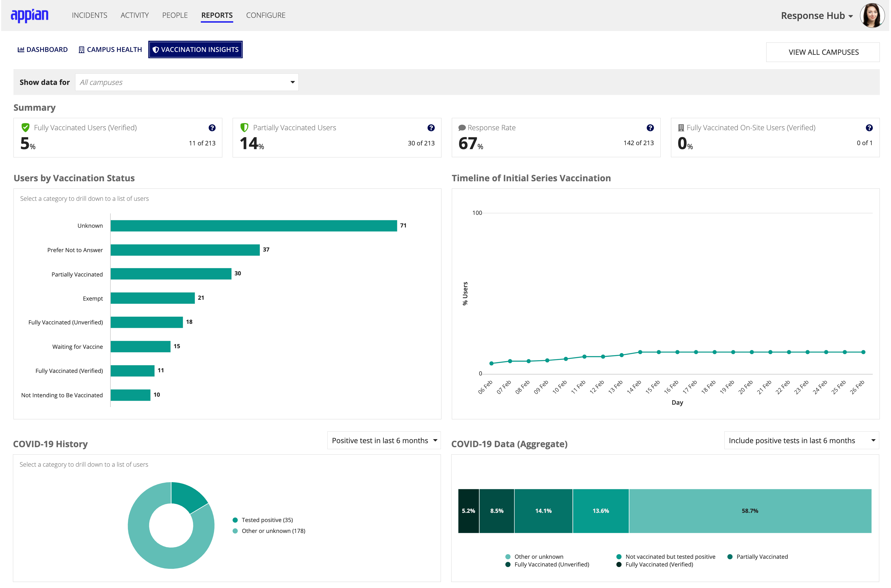Switch to the People tab
891x588 pixels.
coord(175,15)
